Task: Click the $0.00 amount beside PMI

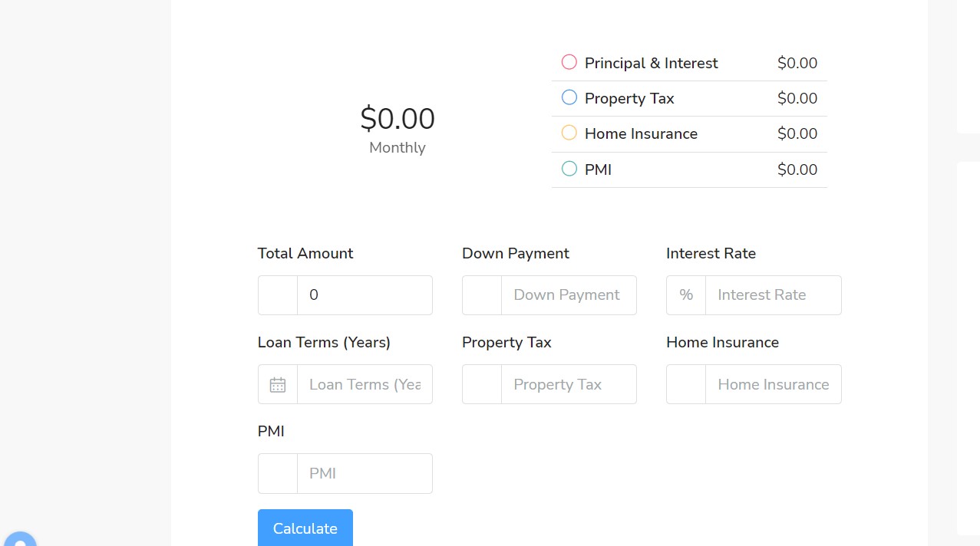Action: [797, 169]
